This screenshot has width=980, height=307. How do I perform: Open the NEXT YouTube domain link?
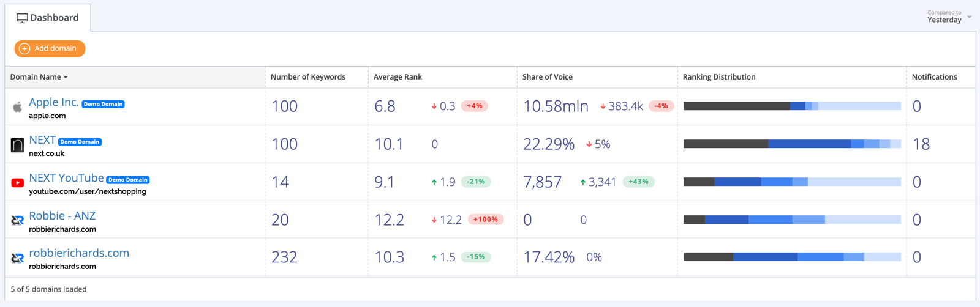[66, 178]
